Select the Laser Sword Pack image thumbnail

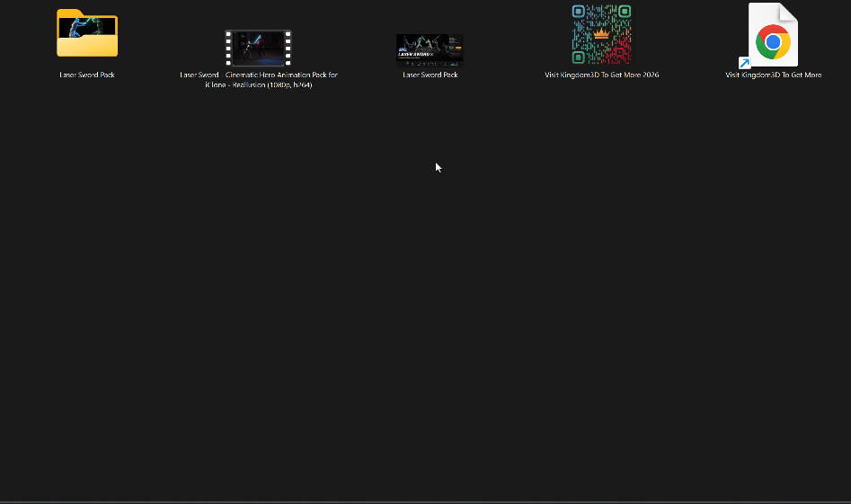[430, 50]
